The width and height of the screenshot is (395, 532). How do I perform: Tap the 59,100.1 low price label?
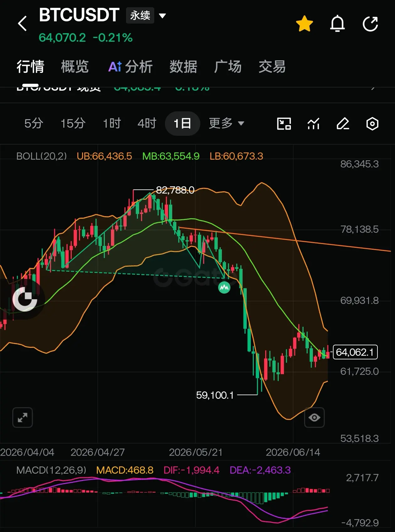tap(215, 395)
